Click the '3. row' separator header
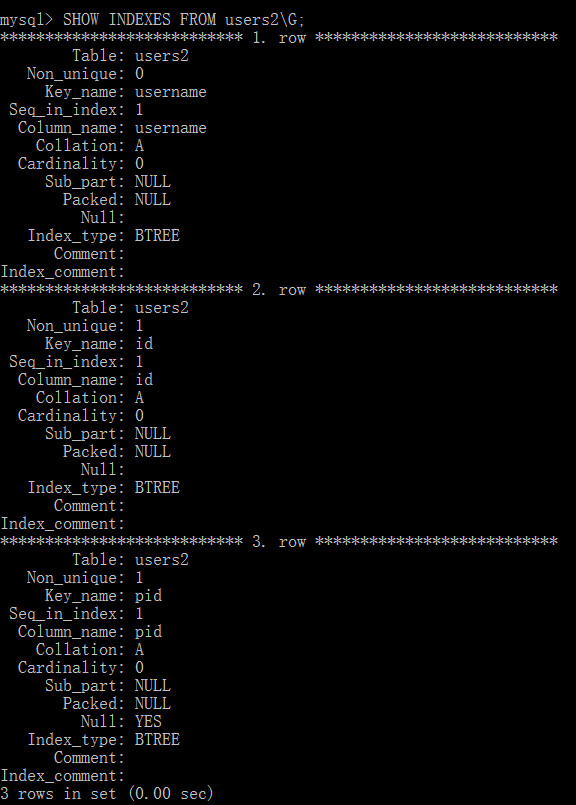The width and height of the screenshot is (576, 805). (279, 542)
